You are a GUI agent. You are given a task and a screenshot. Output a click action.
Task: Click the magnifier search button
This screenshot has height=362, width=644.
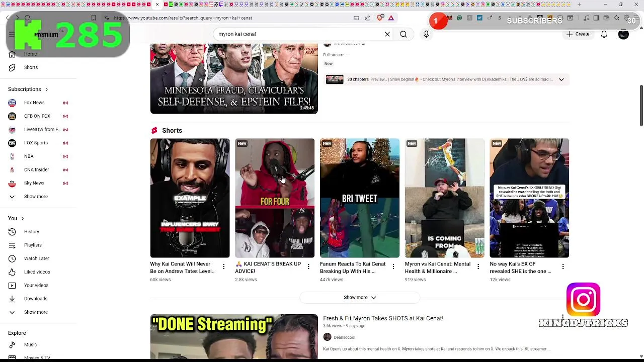(404, 34)
